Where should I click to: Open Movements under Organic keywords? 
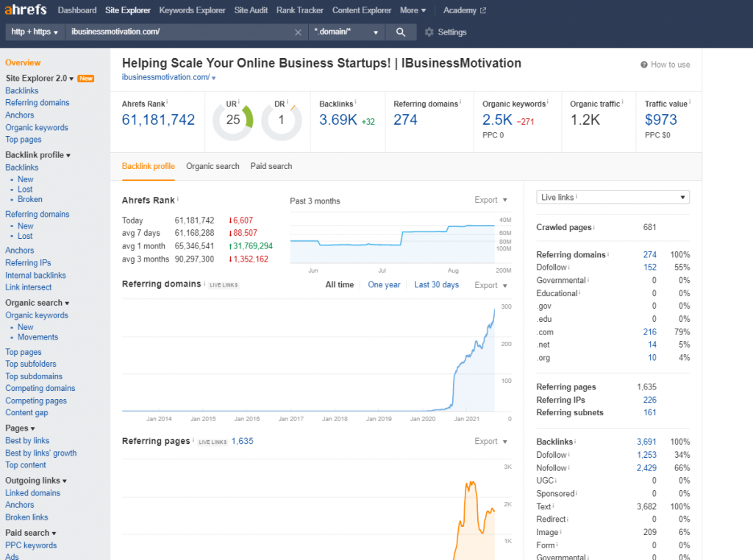click(38, 337)
